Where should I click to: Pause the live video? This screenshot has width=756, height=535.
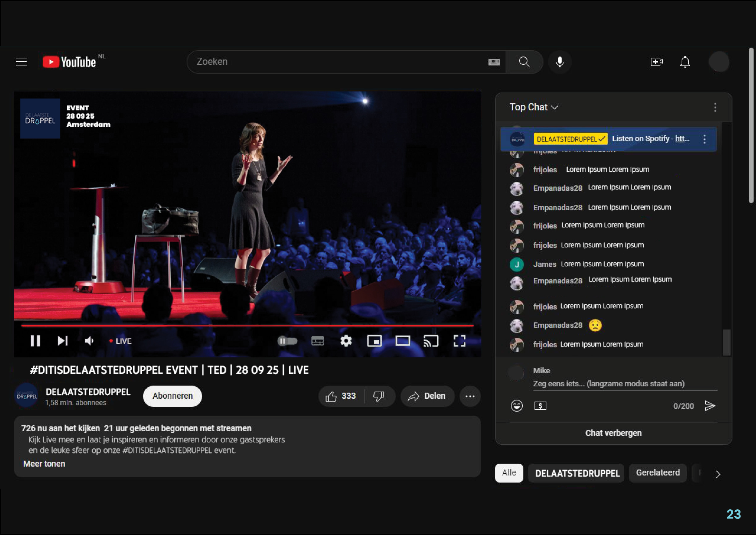35,341
